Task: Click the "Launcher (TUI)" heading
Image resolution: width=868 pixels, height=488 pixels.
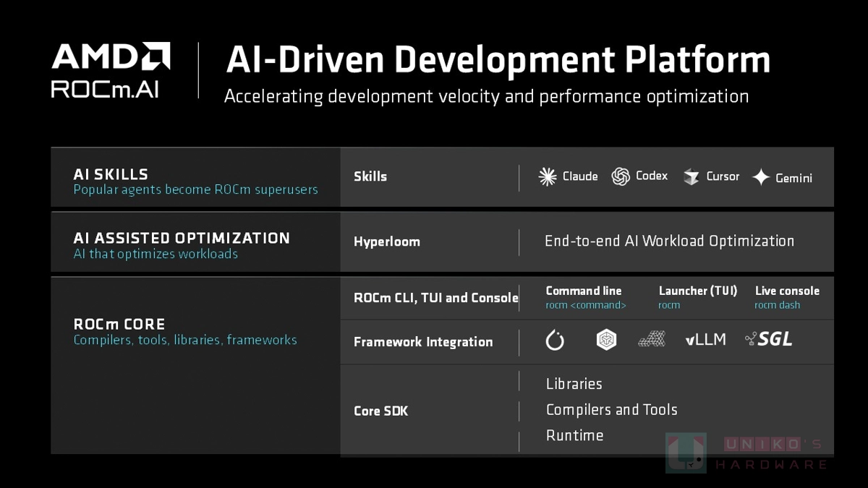Action: coord(698,291)
